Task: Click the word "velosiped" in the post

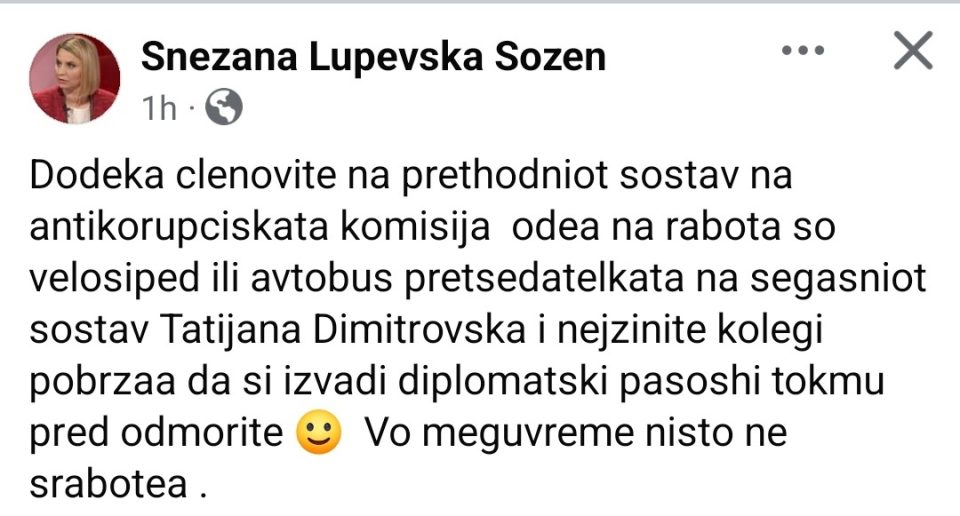Action: (x=114, y=279)
